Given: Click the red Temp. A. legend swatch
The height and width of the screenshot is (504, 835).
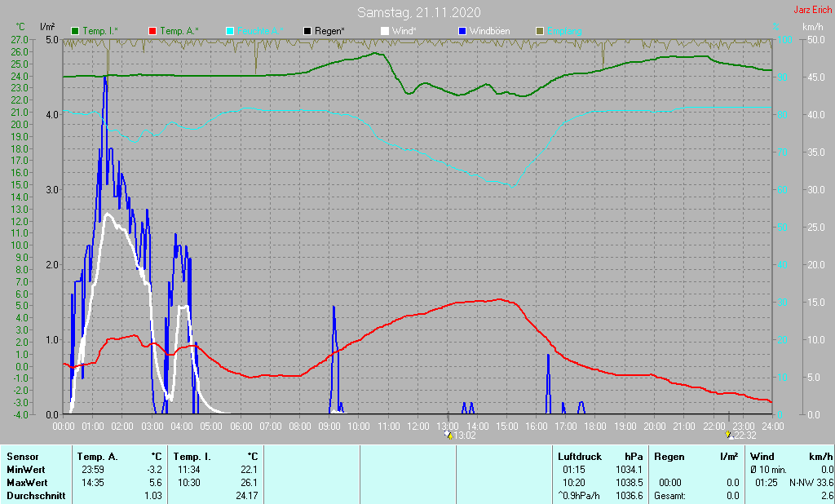Looking at the screenshot, I should pos(152,31).
